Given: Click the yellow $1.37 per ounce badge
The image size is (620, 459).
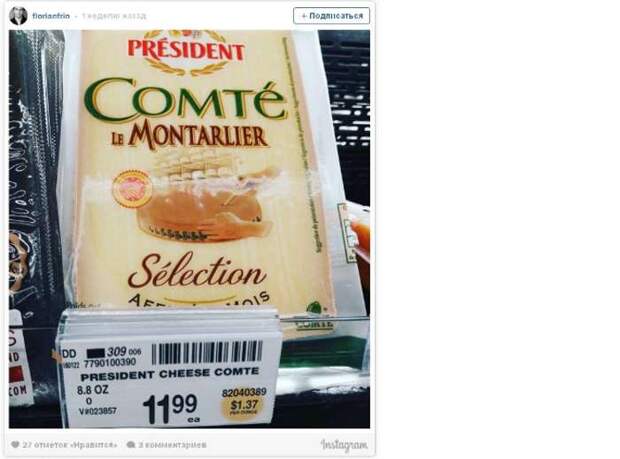Looking at the screenshot, I should point(244,407).
